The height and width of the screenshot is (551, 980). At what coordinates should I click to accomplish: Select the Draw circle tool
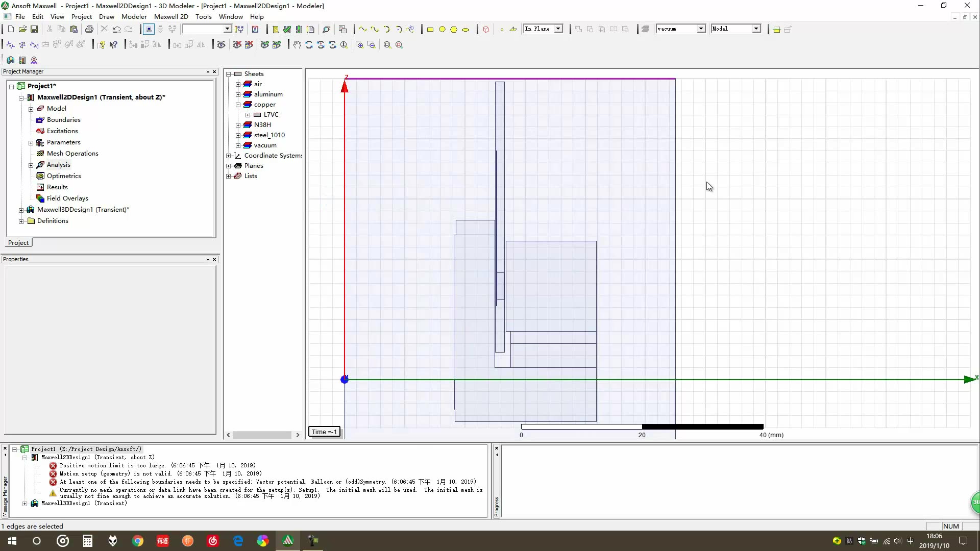(x=443, y=30)
